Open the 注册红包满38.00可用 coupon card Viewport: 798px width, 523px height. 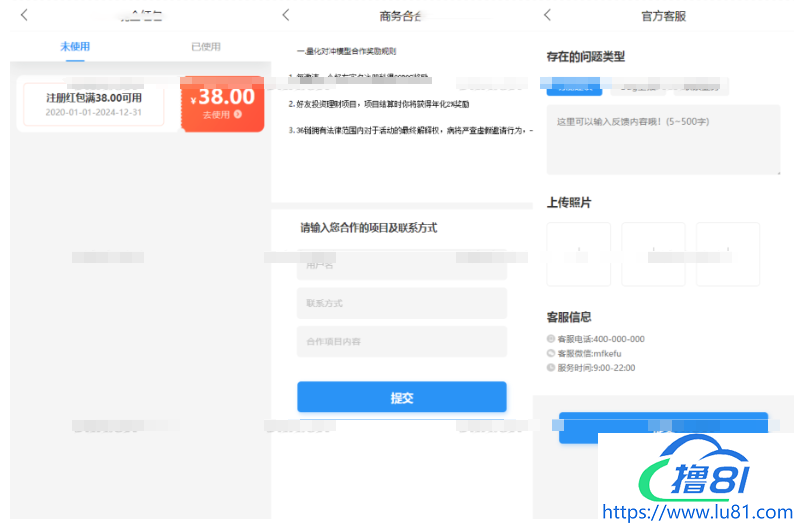(94, 104)
